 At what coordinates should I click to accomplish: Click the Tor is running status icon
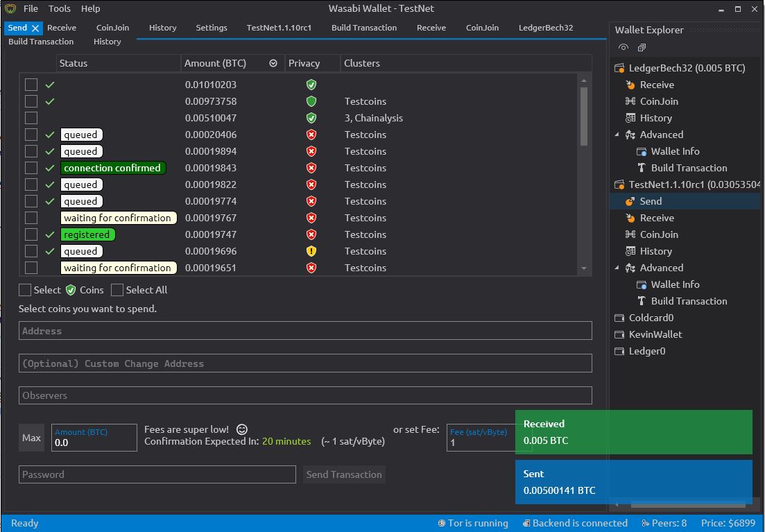tap(442, 523)
